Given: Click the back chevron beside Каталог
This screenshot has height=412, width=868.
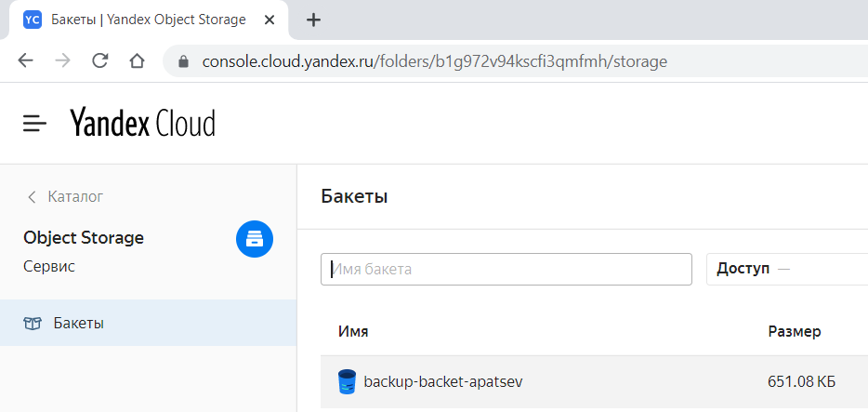Looking at the screenshot, I should 32,196.
